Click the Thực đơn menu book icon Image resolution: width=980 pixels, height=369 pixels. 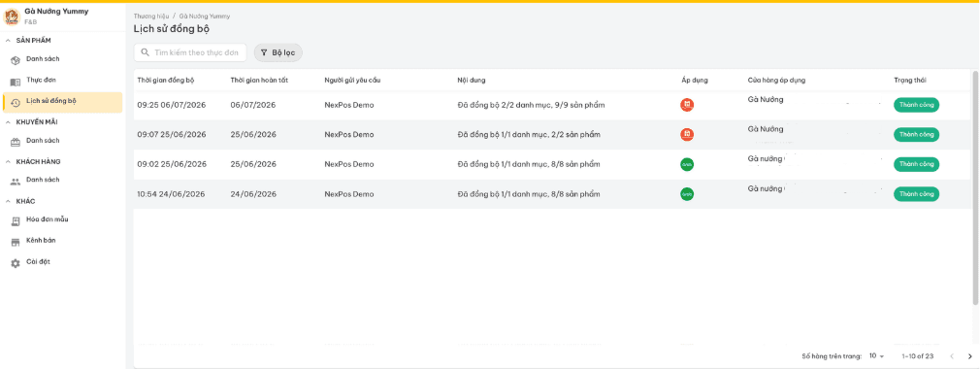[16, 82]
